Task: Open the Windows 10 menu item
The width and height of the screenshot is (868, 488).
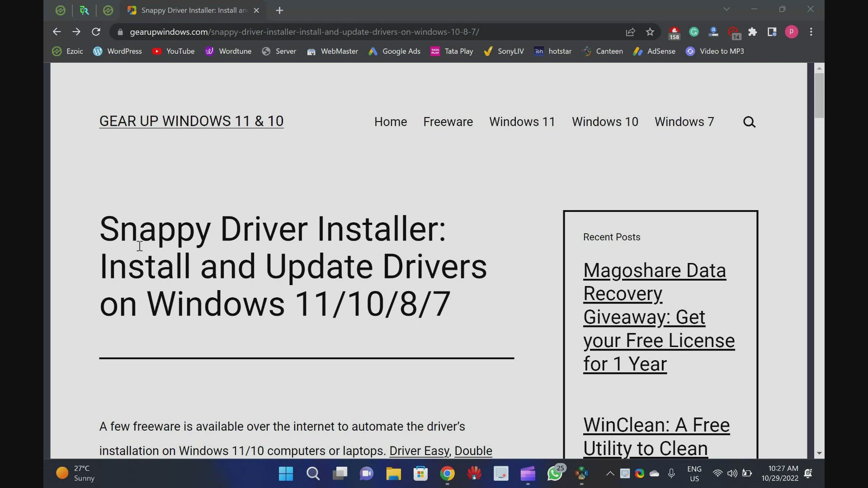Action: [605, 122]
